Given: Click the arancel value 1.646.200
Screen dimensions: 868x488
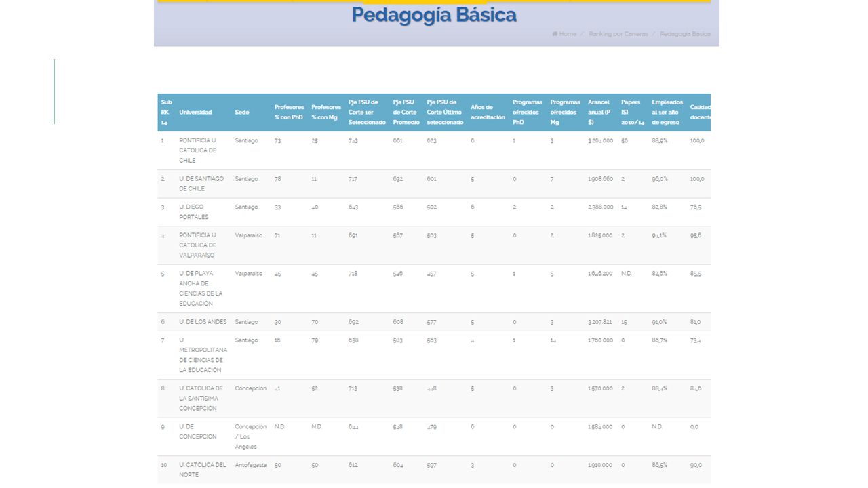Looking at the screenshot, I should click(600, 274).
